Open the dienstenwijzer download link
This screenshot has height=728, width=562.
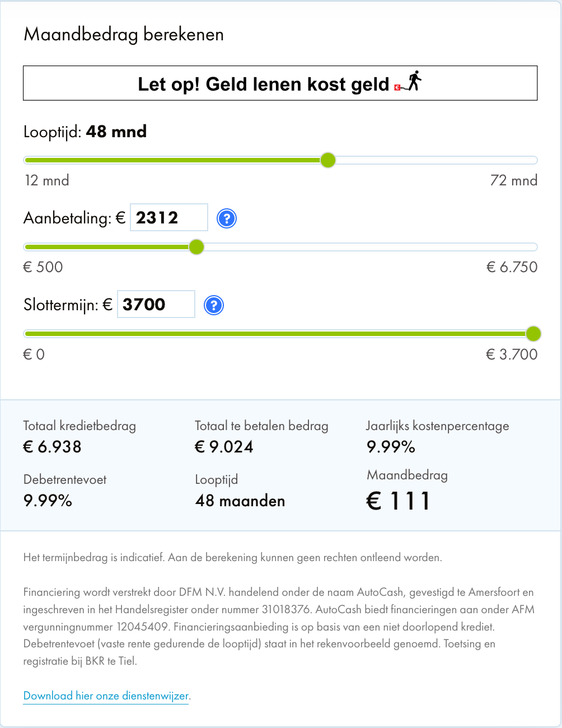[x=106, y=696]
